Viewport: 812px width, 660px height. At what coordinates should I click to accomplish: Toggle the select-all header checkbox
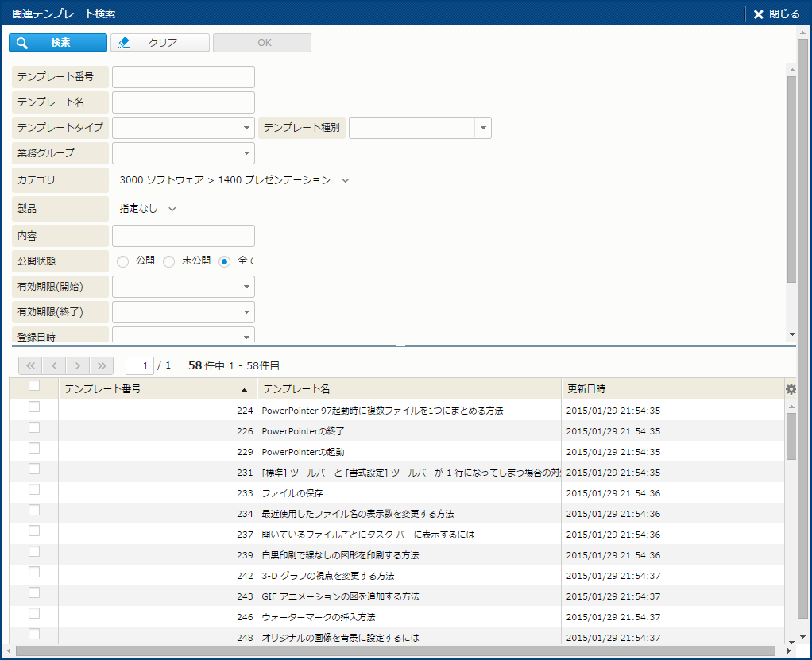coord(34,386)
